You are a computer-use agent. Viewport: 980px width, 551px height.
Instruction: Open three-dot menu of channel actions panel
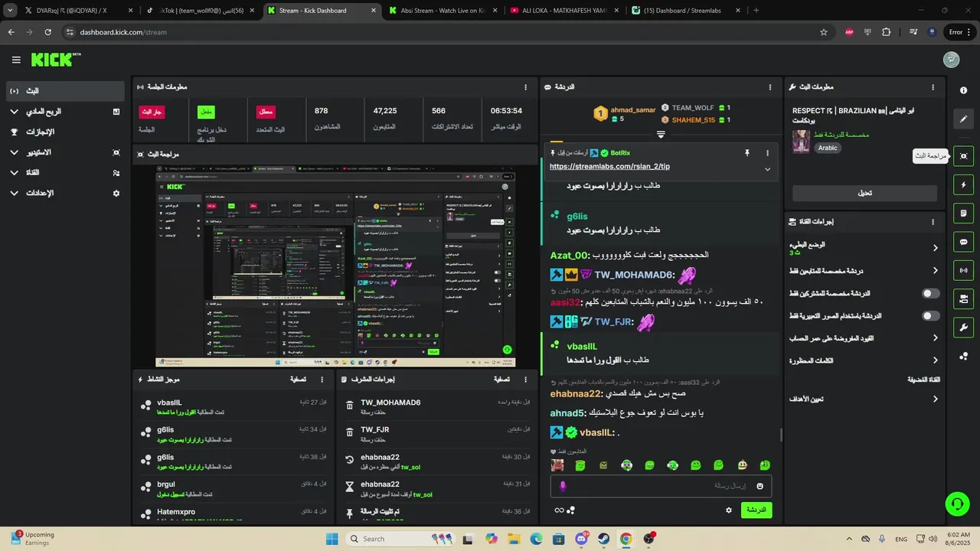pyautogui.click(x=933, y=222)
